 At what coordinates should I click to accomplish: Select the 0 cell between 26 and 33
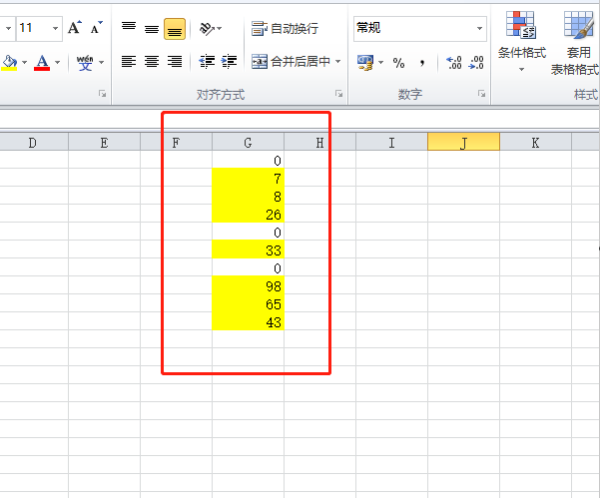(x=248, y=232)
